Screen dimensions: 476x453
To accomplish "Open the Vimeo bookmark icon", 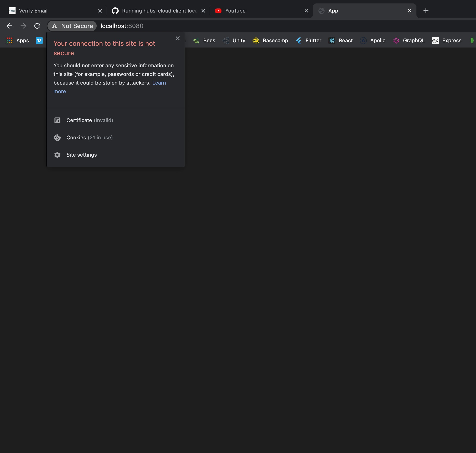I will pos(39,41).
